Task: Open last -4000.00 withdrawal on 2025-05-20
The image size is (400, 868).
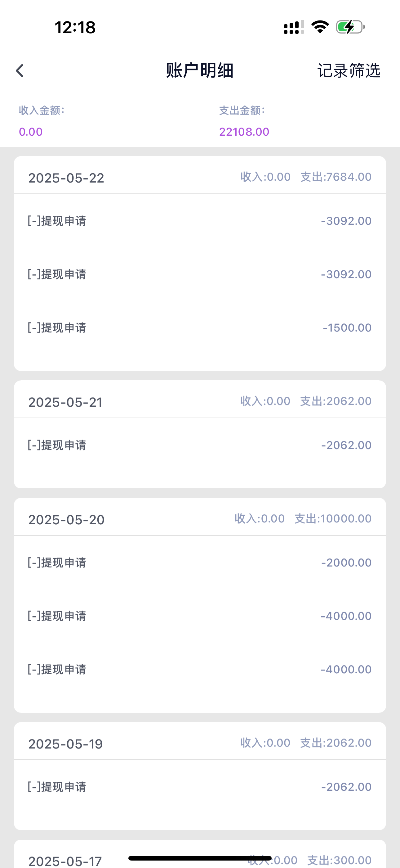Action: click(x=200, y=669)
